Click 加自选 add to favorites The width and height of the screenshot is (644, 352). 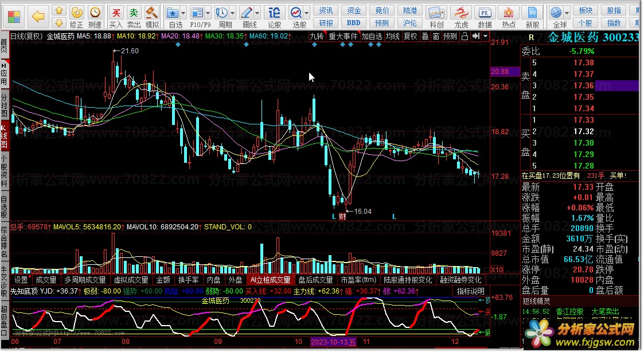372,37
